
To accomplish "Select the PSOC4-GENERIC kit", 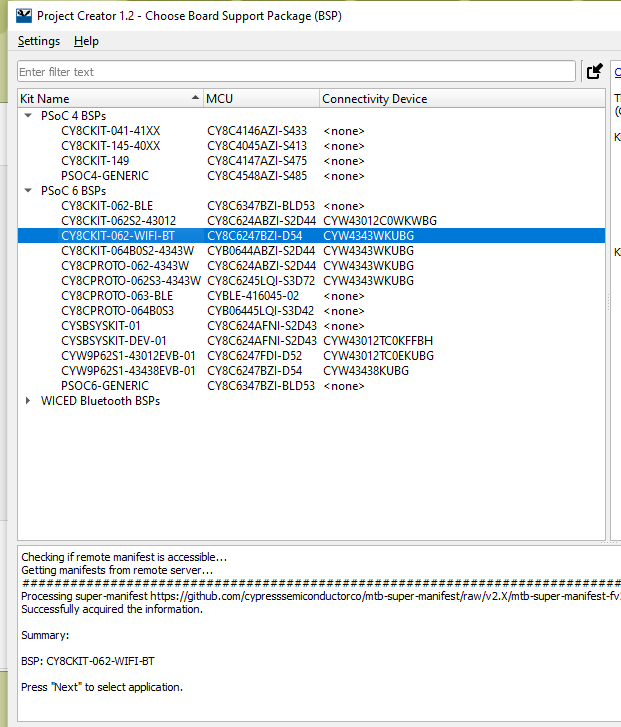I will (x=105, y=176).
